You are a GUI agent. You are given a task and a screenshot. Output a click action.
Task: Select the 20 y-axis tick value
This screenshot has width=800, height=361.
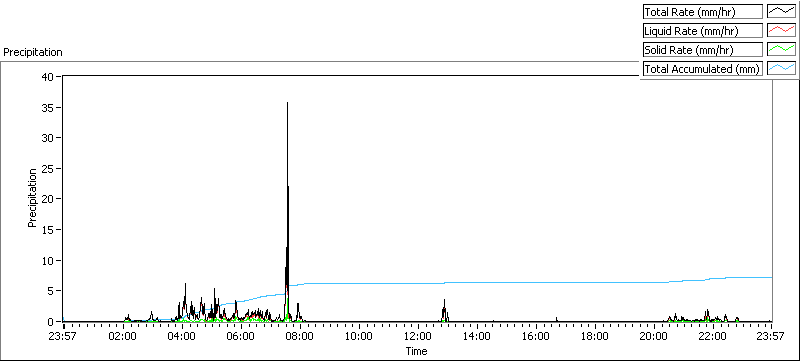[48, 199]
